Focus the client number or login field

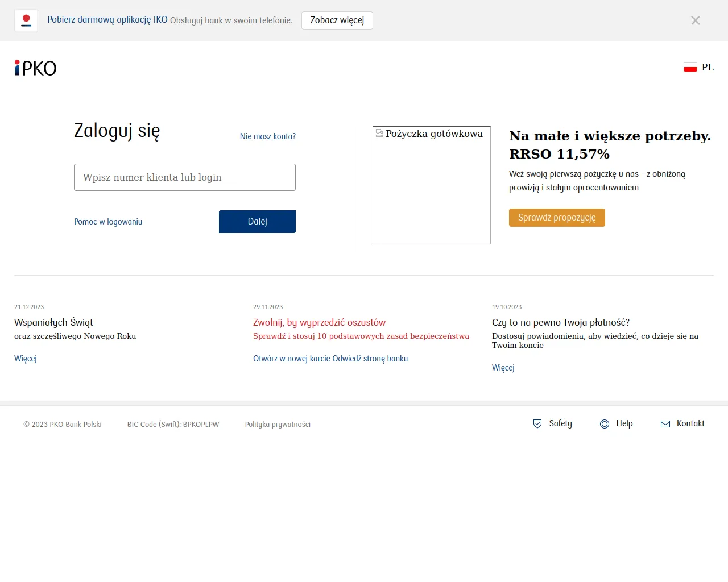[x=184, y=177]
